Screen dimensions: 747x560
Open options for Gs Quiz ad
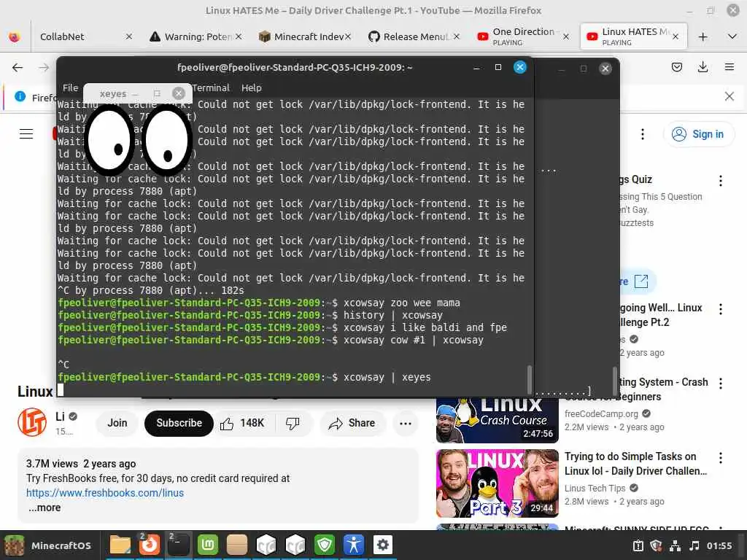point(720,181)
